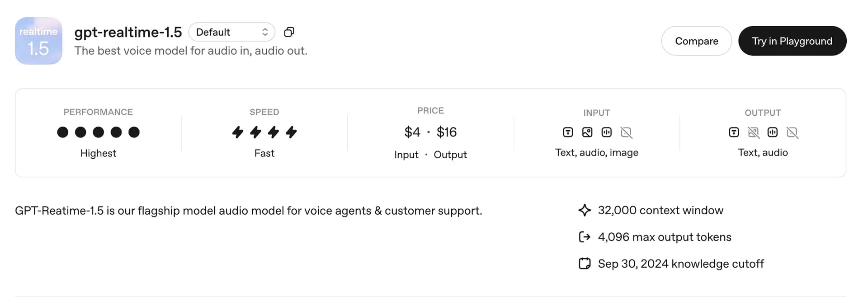Click the knowledge cutoff calendar icon
868x297 pixels.
tap(585, 264)
